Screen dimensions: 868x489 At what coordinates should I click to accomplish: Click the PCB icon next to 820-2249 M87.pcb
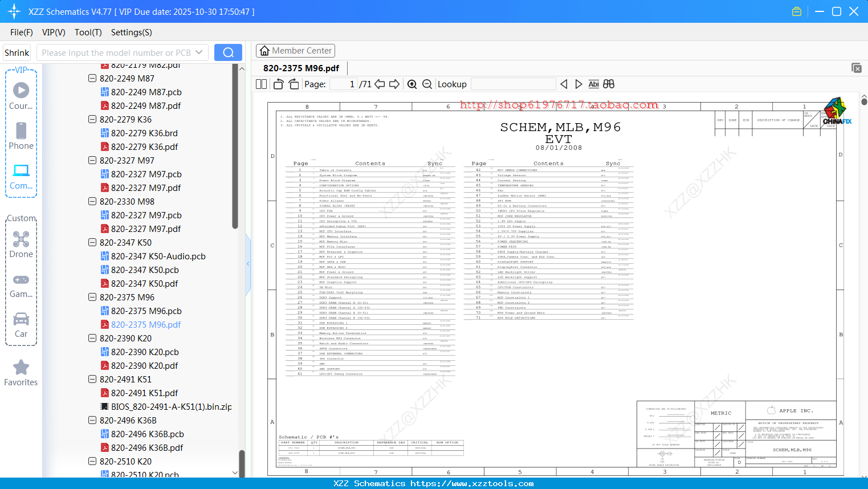click(x=105, y=92)
